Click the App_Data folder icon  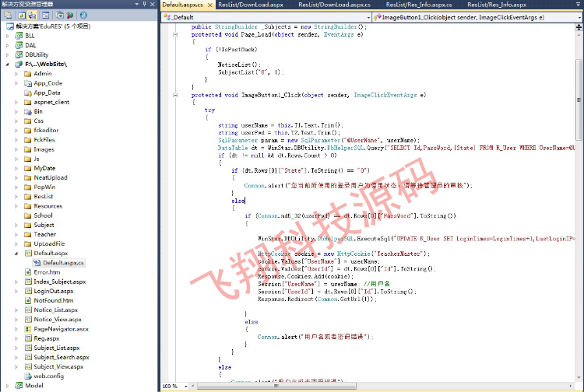(x=27, y=93)
